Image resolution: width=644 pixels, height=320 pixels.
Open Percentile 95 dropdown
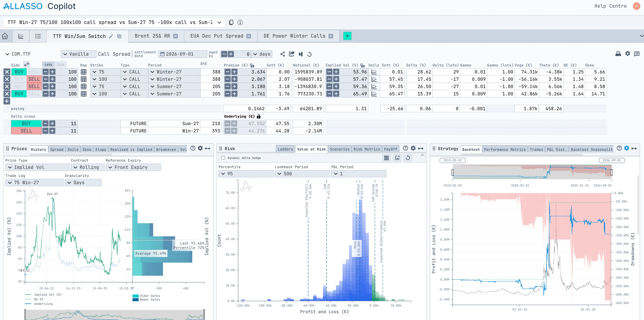click(246, 174)
